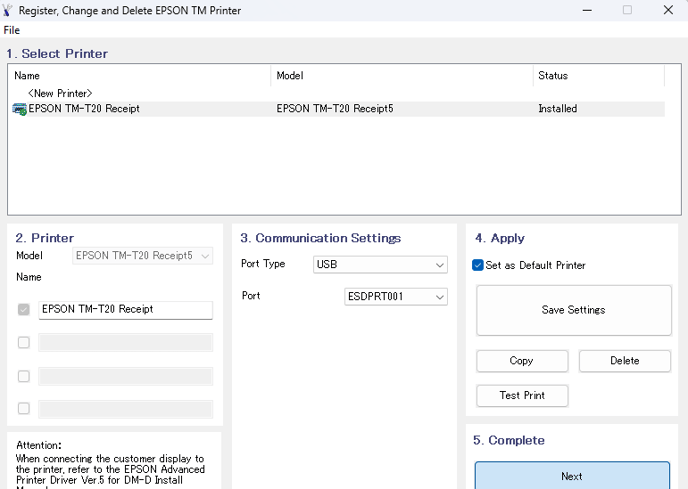
Task: Click the Copy button
Action: point(522,361)
